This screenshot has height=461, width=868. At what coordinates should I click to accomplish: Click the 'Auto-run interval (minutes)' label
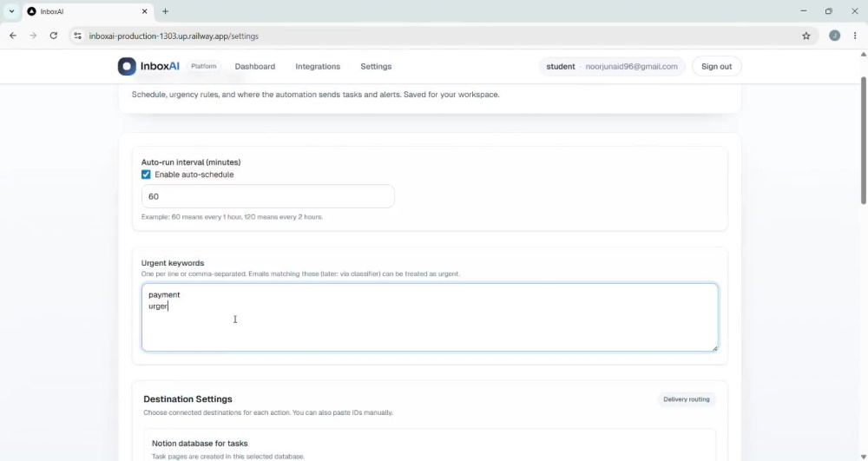pyautogui.click(x=191, y=162)
